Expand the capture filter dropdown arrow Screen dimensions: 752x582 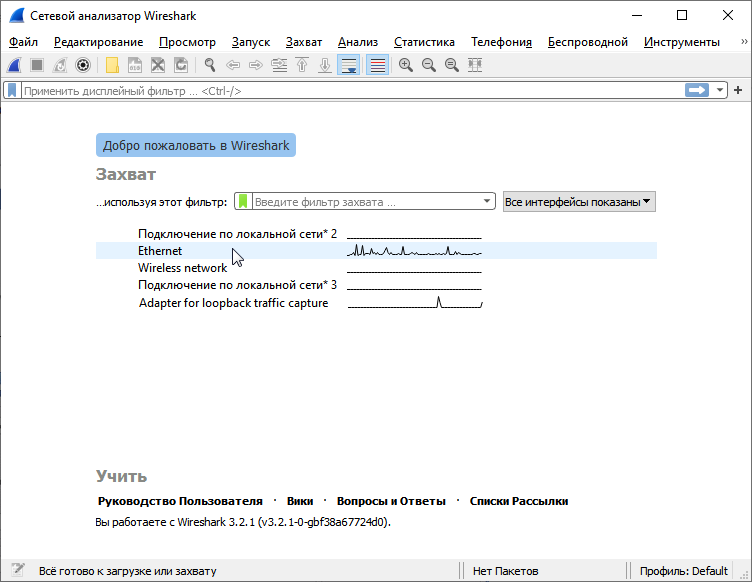[x=487, y=201]
